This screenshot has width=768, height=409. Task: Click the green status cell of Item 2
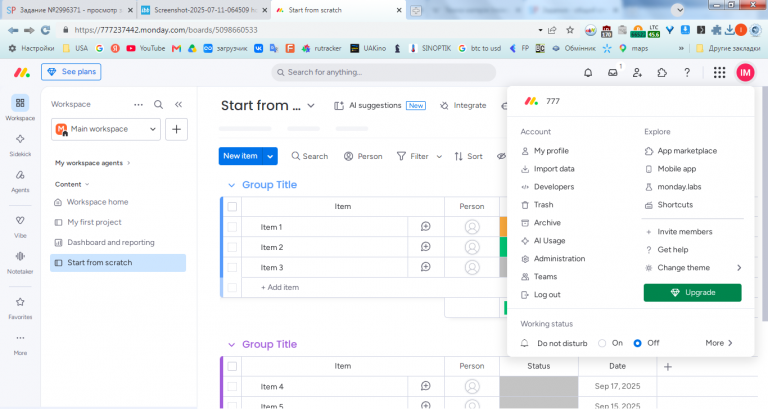pos(503,247)
